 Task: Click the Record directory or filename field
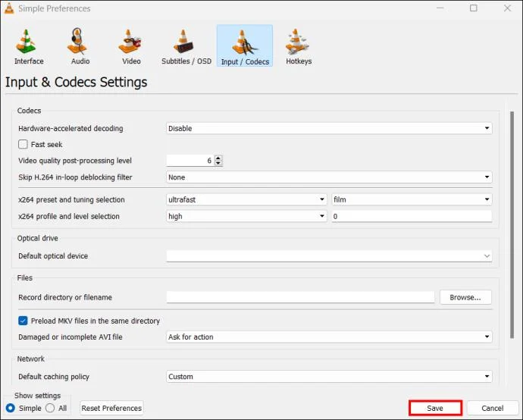pyautogui.click(x=300, y=297)
